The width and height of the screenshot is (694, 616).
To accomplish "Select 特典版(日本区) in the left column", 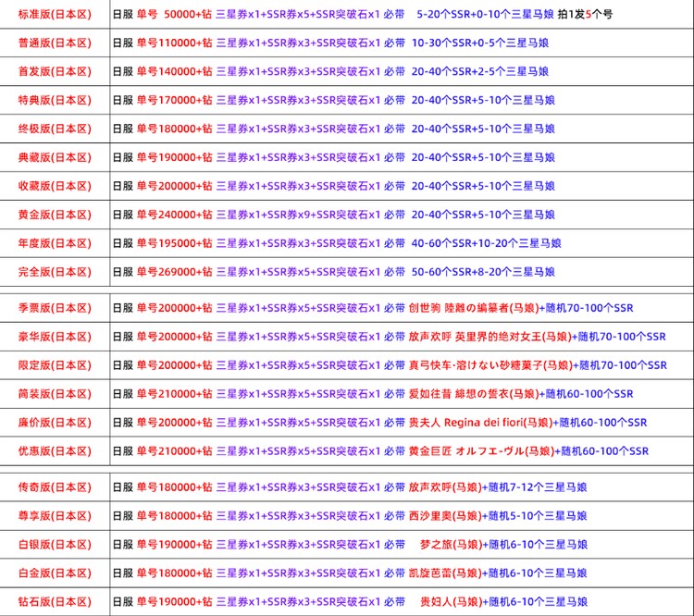I will [x=55, y=100].
